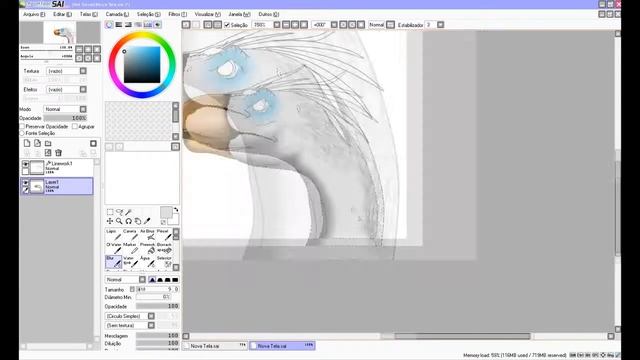Choose the Marker brush tool

click(130, 248)
